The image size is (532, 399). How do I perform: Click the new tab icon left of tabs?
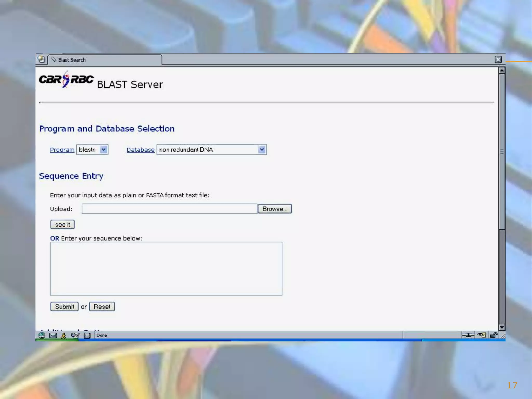coord(41,59)
